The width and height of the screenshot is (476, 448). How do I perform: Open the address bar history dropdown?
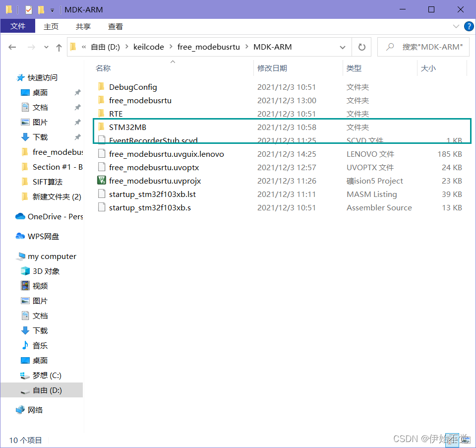[x=343, y=48]
